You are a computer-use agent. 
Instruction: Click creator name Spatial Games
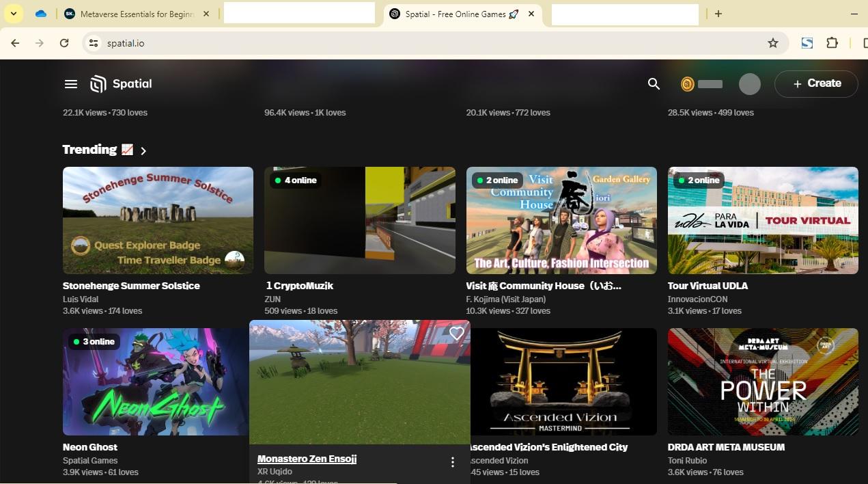pos(90,461)
